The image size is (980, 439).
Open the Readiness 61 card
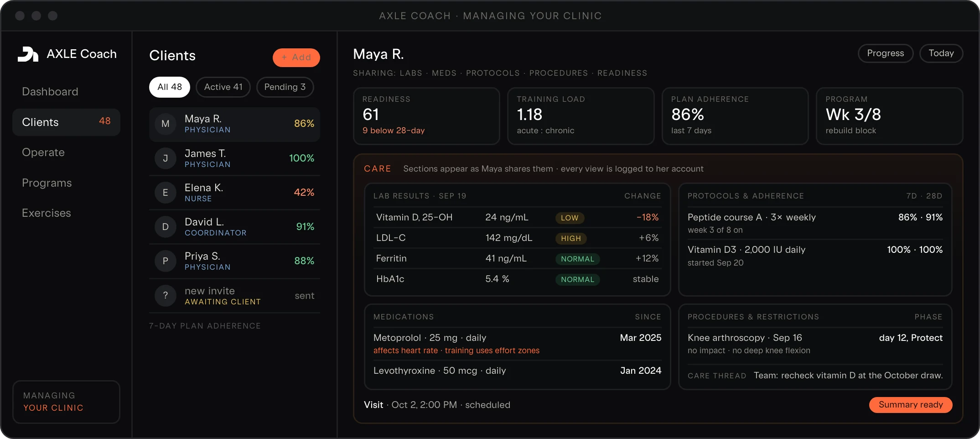[x=426, y=116]
